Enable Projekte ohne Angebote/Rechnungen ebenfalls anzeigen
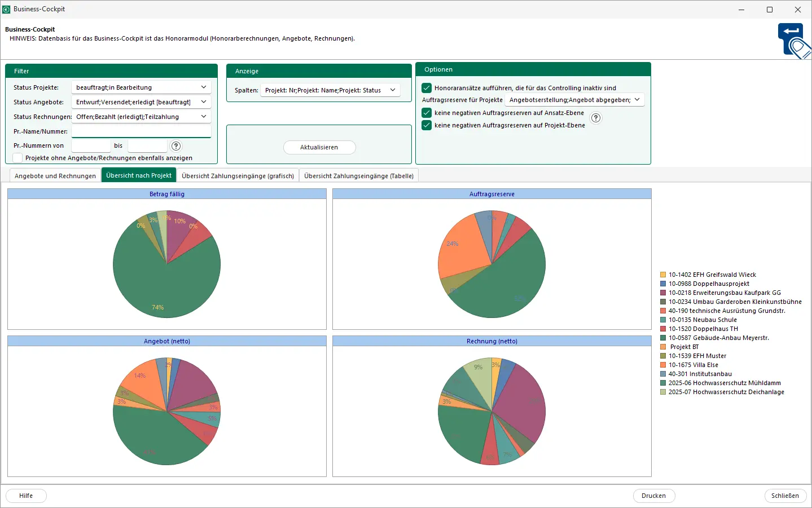812x508 pixels. pyautogui.click(x=17, y=158)
